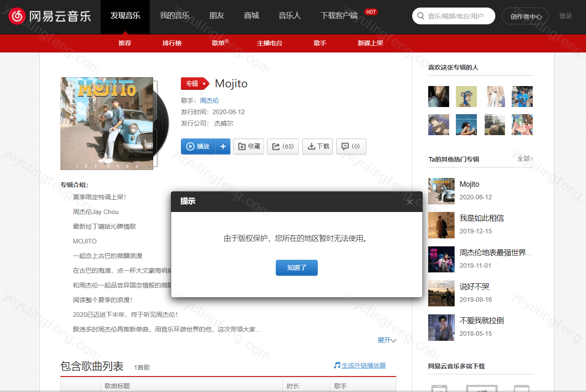Image resolution: width=586 pixels, height=392 pixels.
Task: Open the 下载客户端 page
Action: 339,16
